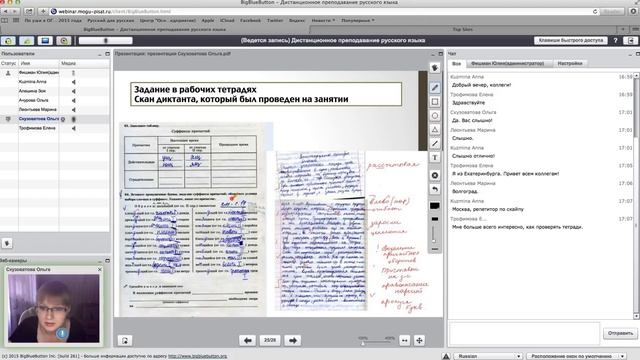Open the Фишман Юлия private chat tab
The width and height of the screenshot is (640, 360).
[x=507, y=64]
